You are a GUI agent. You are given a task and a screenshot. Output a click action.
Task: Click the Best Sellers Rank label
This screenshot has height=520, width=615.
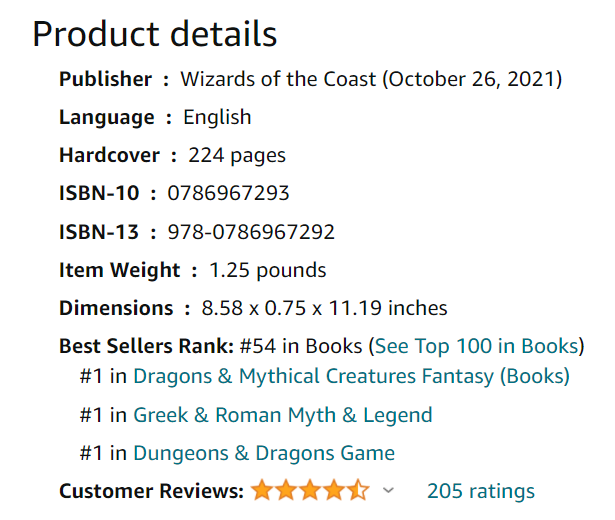point(146,346)
